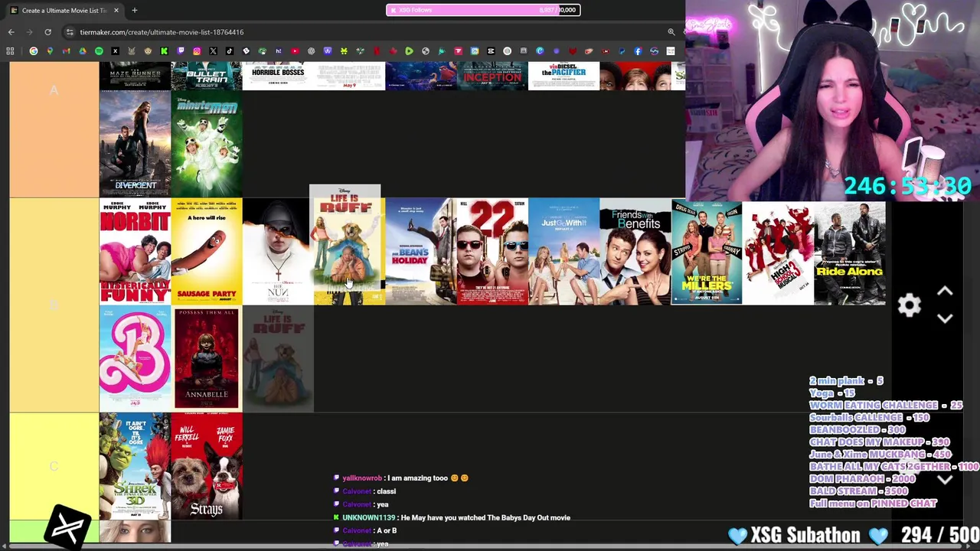Expand the stream menu list down arrow
The height and width of the screenshot is (551, 980).
tap(945, 480)
